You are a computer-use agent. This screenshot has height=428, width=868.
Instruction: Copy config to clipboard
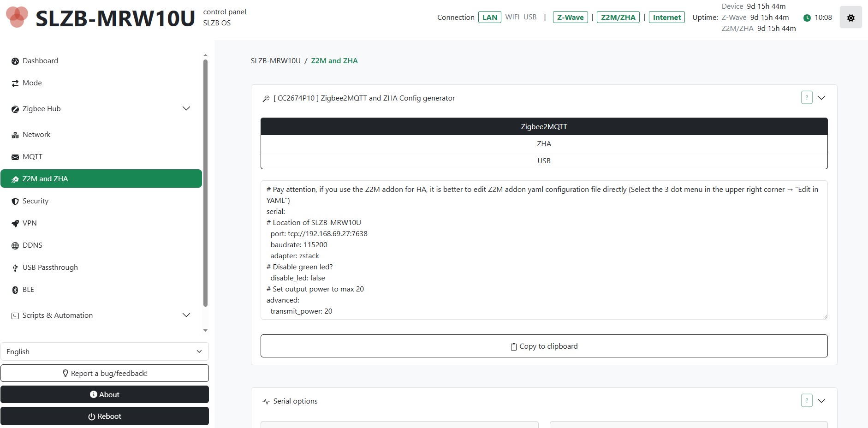(x=544, y=346)
